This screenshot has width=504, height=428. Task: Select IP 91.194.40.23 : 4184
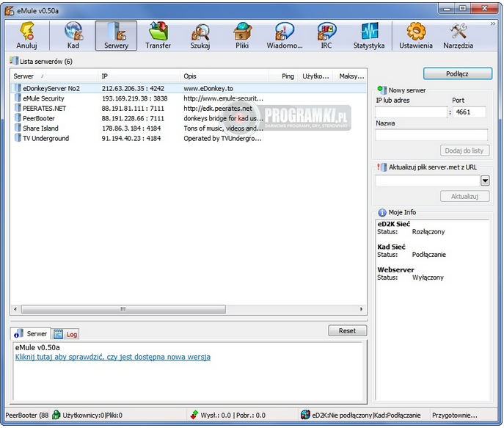[x=131, y=138]
